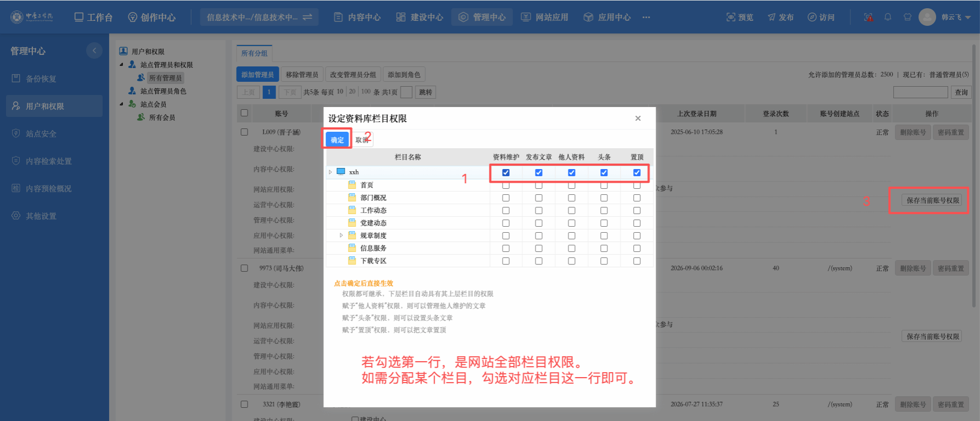This screenshot has width=980, height=421.
Task: Collapse the 管理中心 sidebar arrow
Action: pyautogui.click(x=94, y=50)
